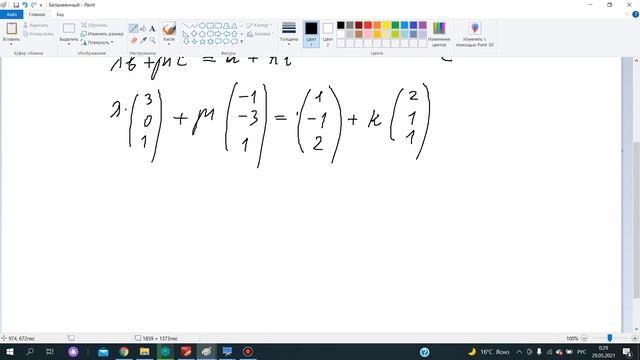Open Customize Quick Access Toolbar dropdown
This screenshot has height=360, width=640.
point(41,5)
